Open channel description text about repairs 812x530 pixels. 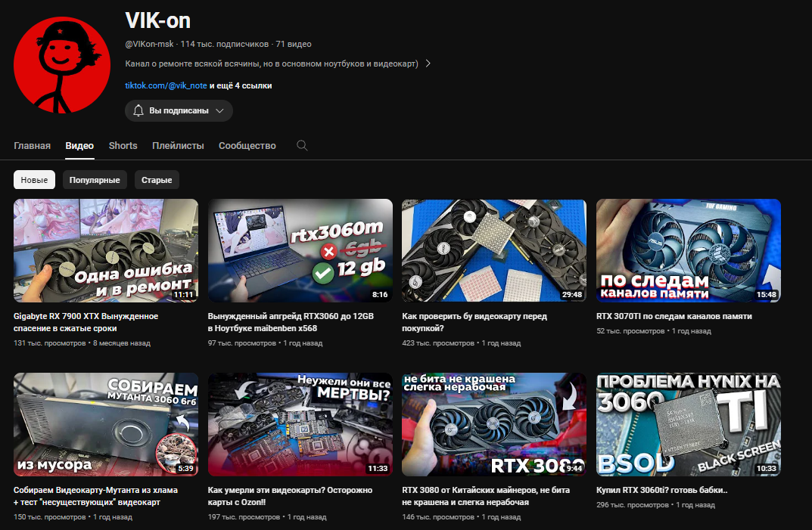tap(272, 64)
